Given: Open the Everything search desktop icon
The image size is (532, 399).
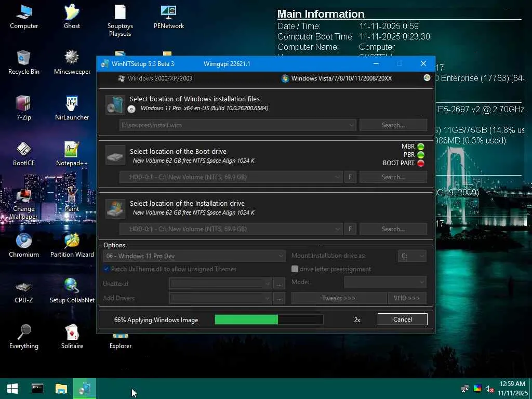Looking at the screenshot, I should coord(24,337).
